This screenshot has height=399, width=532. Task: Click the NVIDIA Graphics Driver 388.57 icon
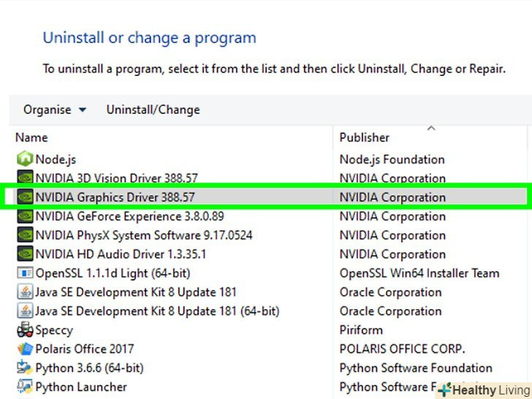click(x=25, y=197)
